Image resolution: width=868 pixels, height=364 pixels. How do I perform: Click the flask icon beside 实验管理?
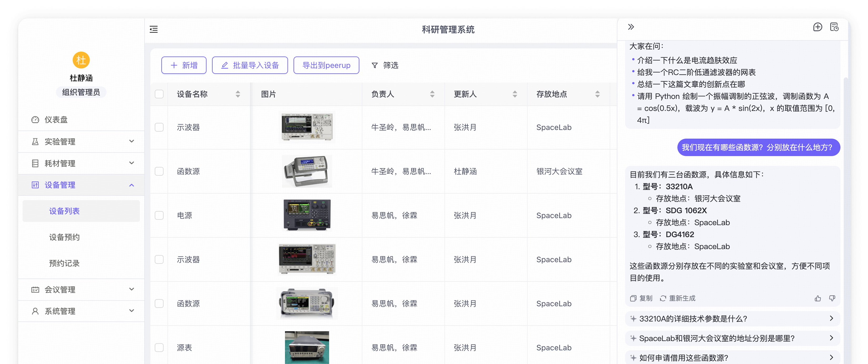click(x=35, y=141)
